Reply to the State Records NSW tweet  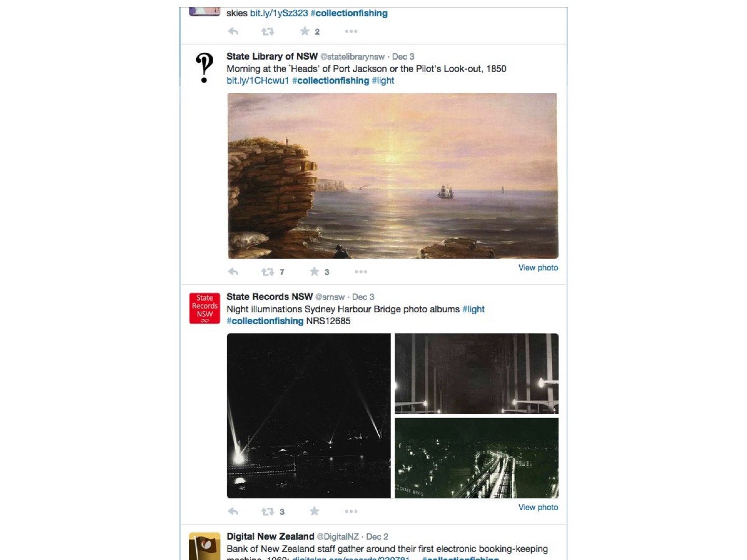click(233, 512)
